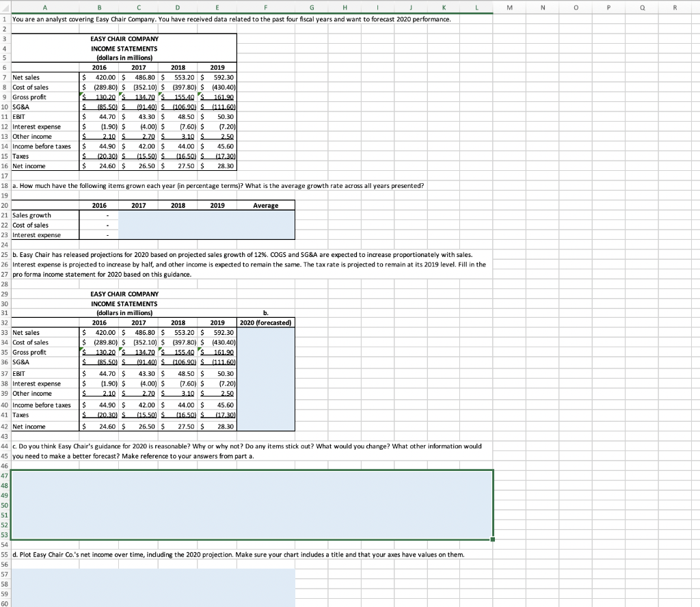Click the 2016 year header in row 6

[x=99, y=68]
